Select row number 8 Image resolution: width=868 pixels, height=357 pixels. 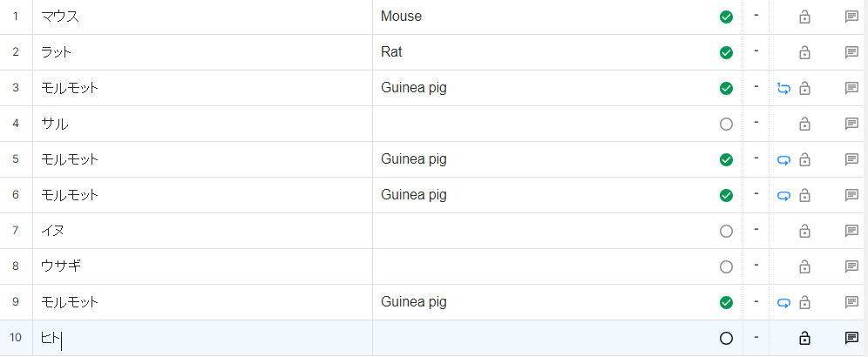16,266
